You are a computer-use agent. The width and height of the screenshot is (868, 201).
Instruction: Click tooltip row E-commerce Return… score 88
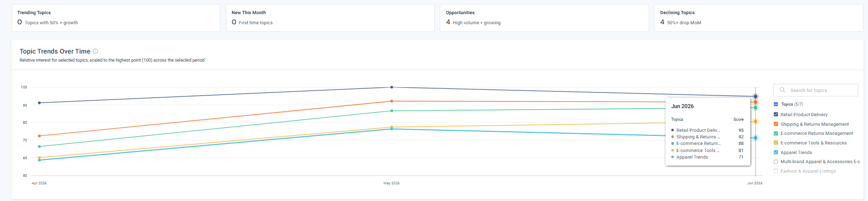tap(708, 143)
